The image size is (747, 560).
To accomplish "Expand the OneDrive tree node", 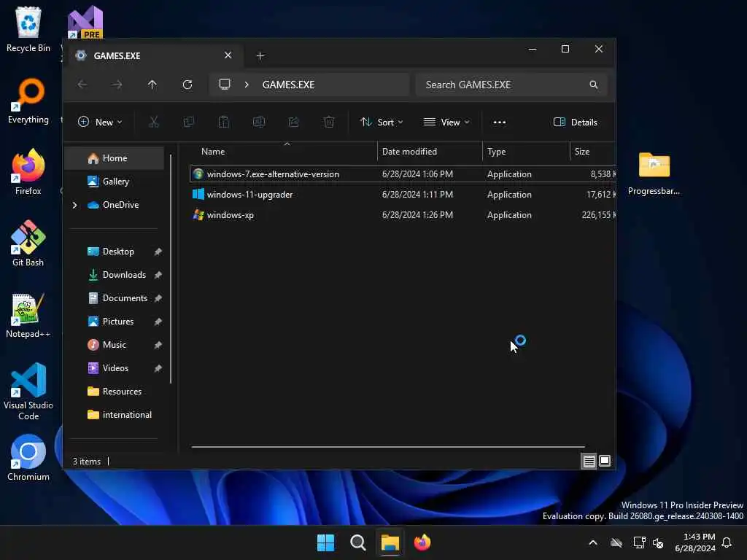I will (x=75, y=205).
